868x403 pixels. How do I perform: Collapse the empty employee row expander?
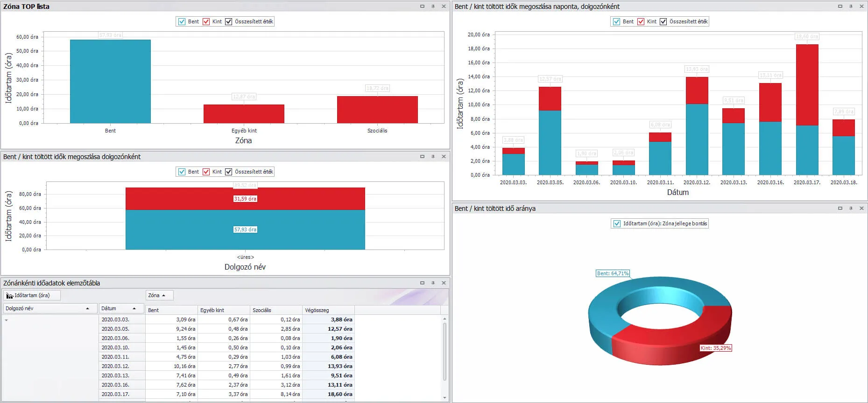[6, 320]
